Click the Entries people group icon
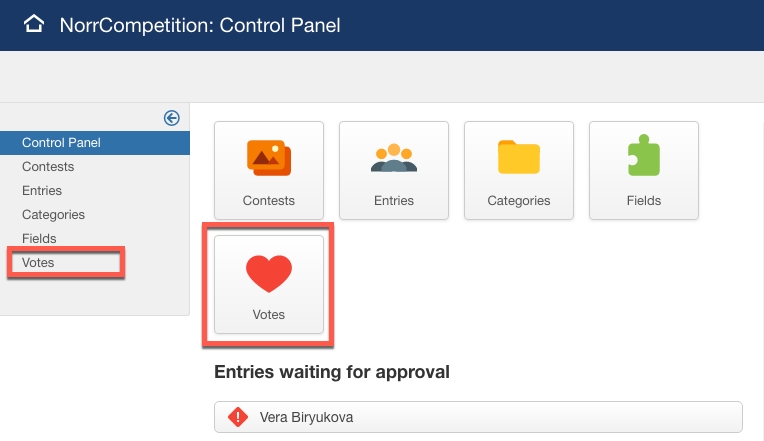Screen dimensions: 764x441 (394, 158)
